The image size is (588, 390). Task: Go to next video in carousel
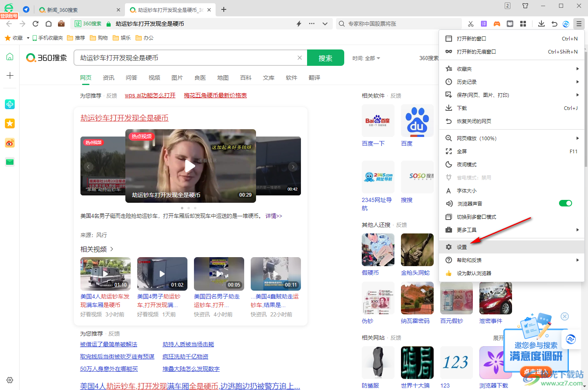[x=293, y=166]
